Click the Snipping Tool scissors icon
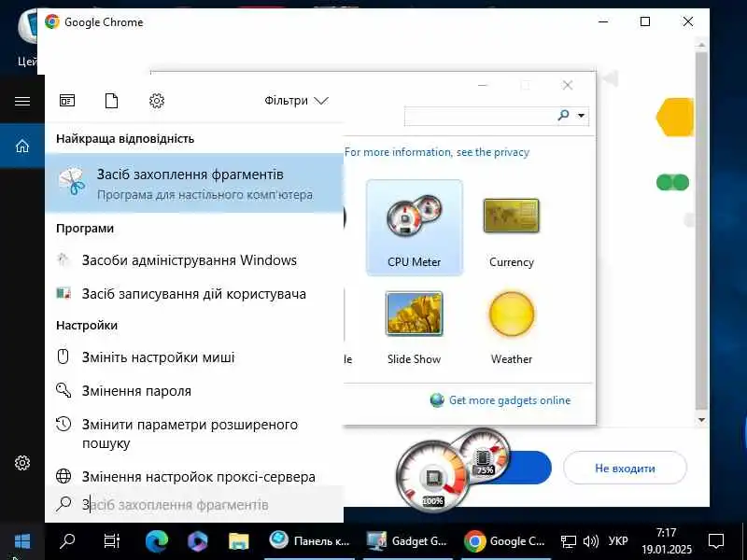Viewport: 747px width, 560px height. [72, 181]
